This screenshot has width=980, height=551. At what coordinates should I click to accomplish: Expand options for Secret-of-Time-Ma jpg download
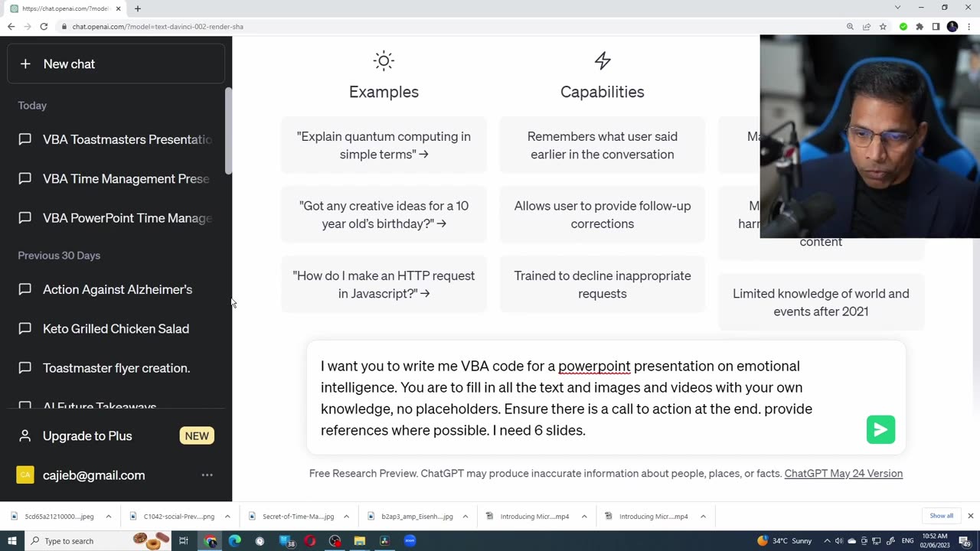tap(346, 517)
